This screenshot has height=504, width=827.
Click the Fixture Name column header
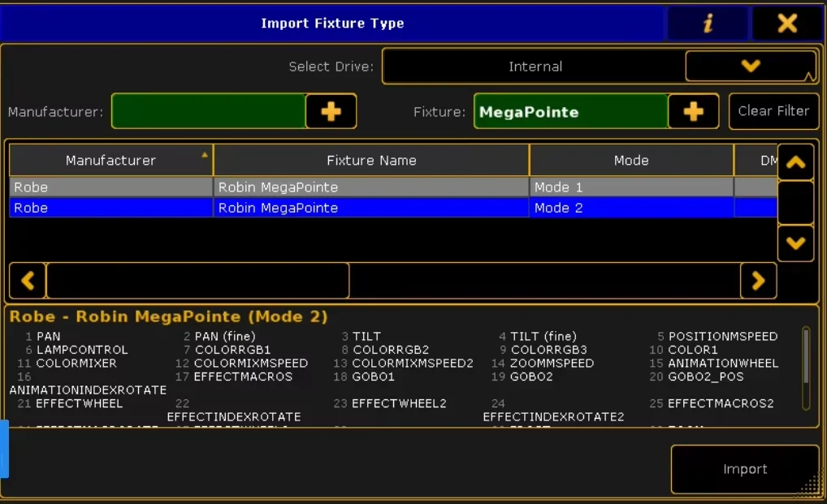click(x=371, y=161)
